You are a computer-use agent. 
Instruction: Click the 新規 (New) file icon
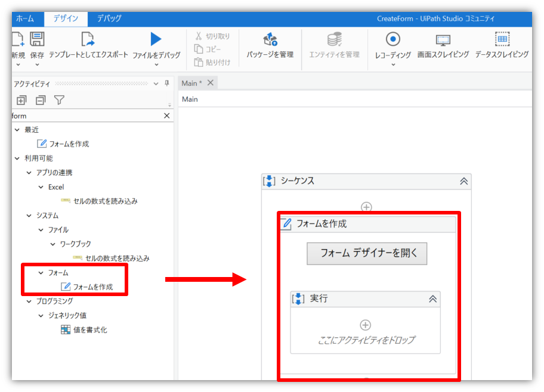click(x=18, y=39)
